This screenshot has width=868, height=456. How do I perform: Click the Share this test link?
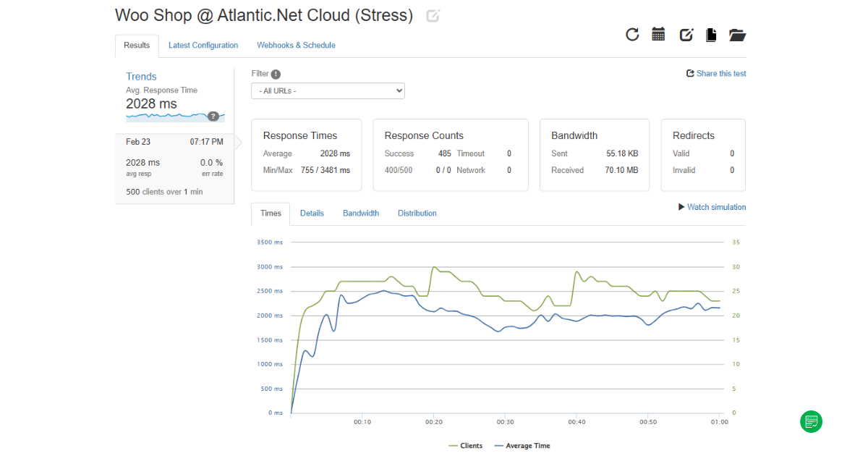[716, 74]
